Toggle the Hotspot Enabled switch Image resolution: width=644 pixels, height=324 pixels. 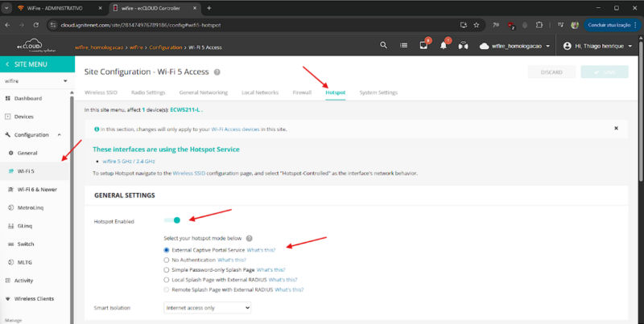tap(172, 220)
